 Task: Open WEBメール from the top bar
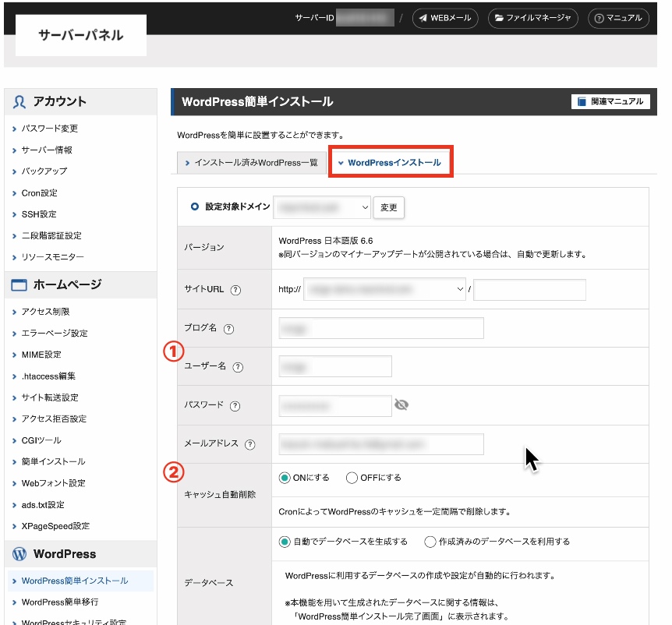[x=446, y=18]
